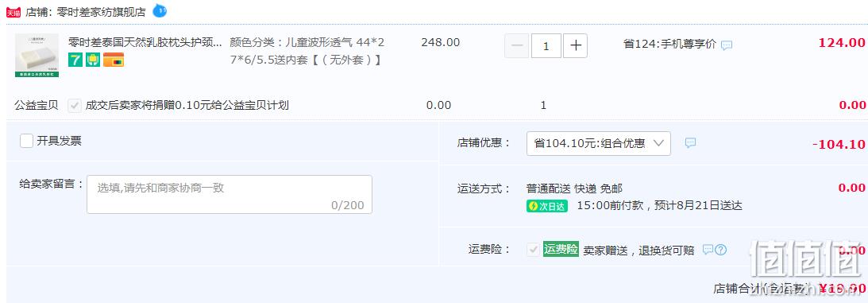
Task: Click the green 7-day return badge
Action: coord(75,60)
